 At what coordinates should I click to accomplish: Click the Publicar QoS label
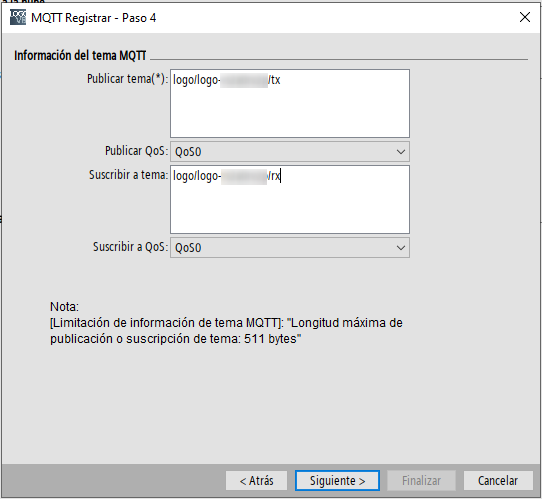click(x=136, y=151)
